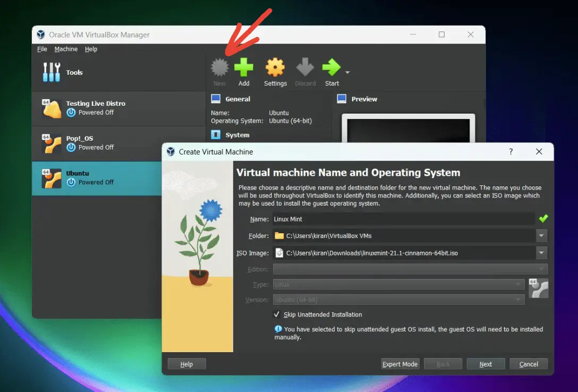
Task: Click the System section chip icon
Action: 216,135
